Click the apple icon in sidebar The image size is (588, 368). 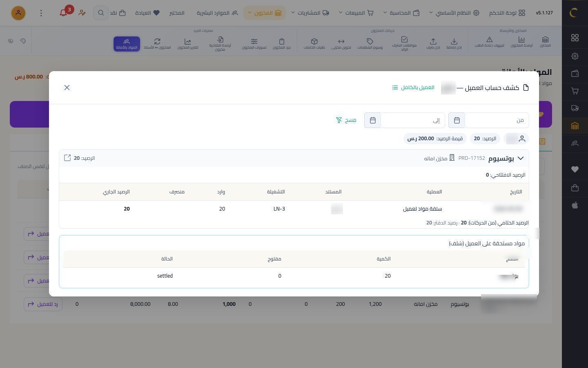pos(575,205)
